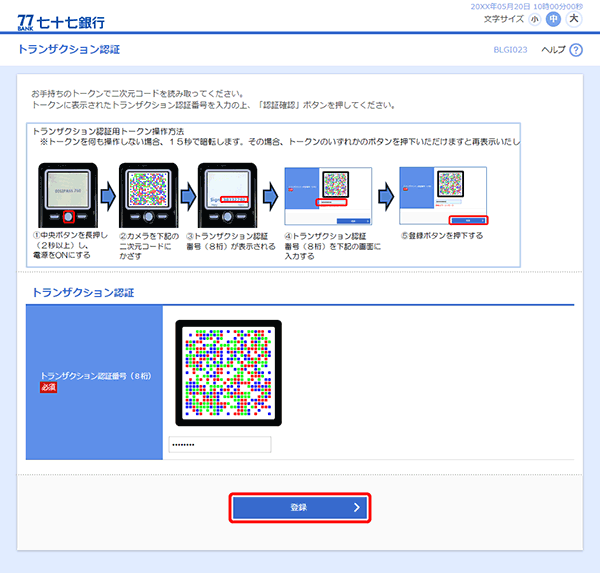The height and width of the screenshot is (573, 600).
Task: Click the トランザクション認証番号（8桁） label
Action: [x=96, y=376]
